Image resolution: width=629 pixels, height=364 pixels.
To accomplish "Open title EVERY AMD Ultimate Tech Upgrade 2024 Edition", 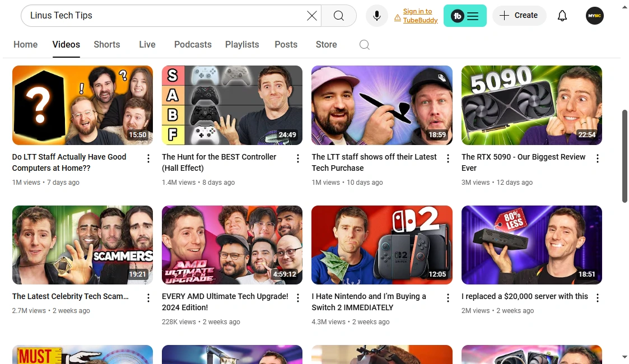I will (x=225, y=302).
